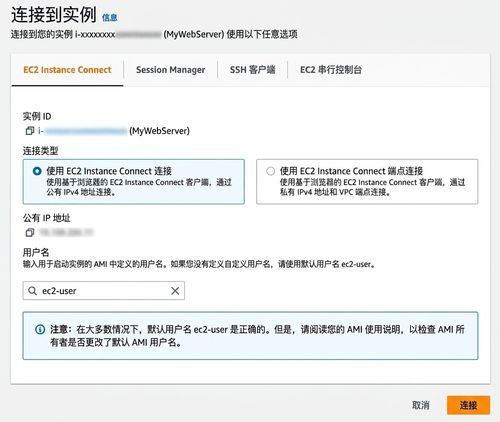Click the 公有 IP 地址 label
The width and height of the screenshot is (500, 422).
(x=47, y=218)
